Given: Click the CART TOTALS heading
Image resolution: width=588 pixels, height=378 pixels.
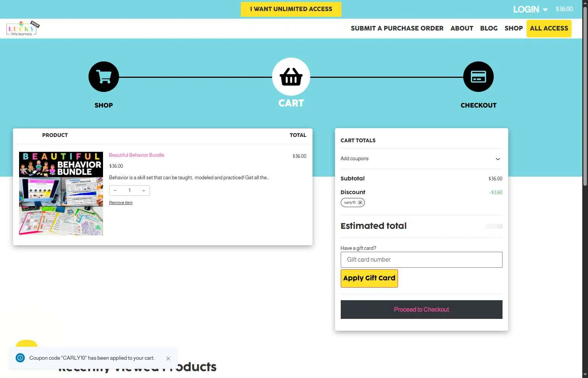Looking at the screenshot, I should [x=358, y=140].
